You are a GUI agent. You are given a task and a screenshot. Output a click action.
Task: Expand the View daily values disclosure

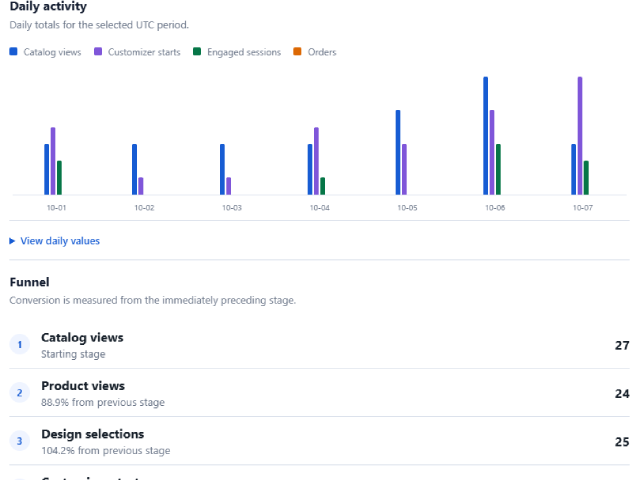55,241
